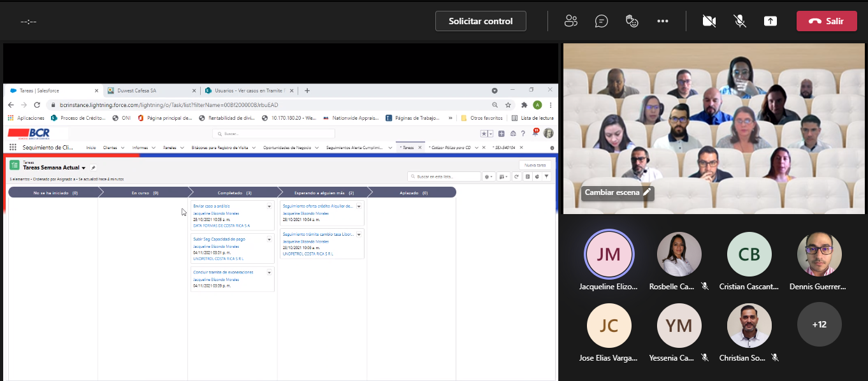
Task: Expand the Informes tab chevron
Action: pos(153,148)
